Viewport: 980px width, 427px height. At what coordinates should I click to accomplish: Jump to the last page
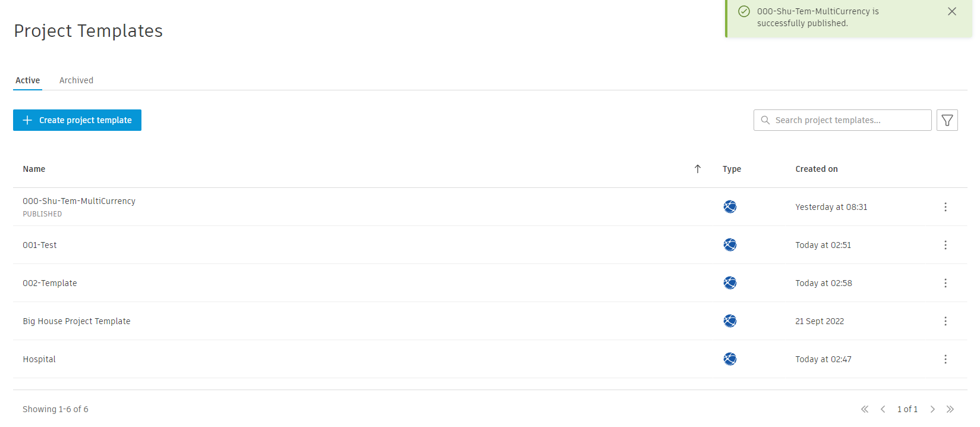click(x=950, y=409)
